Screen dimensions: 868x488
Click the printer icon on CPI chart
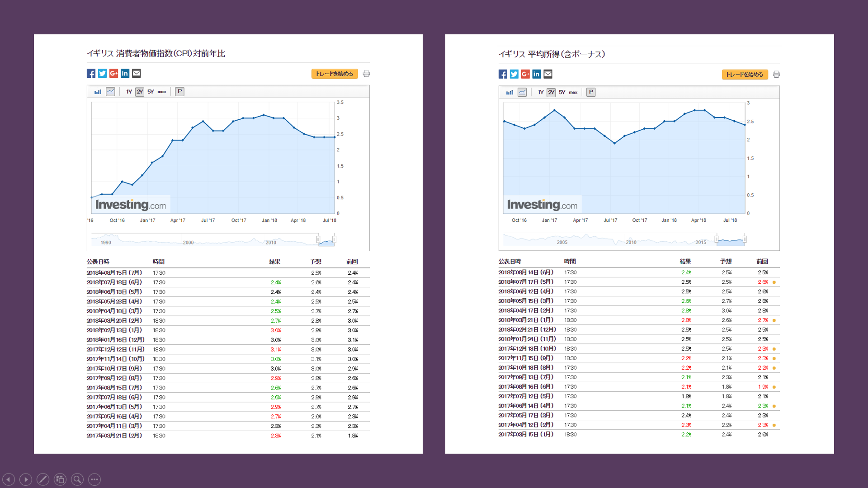pos(366,74)
